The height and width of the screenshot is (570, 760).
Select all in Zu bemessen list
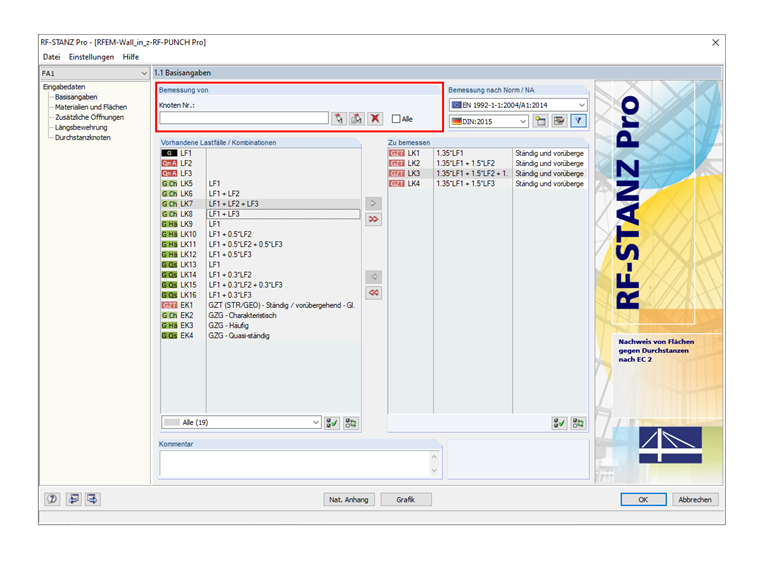pos(559,423)
